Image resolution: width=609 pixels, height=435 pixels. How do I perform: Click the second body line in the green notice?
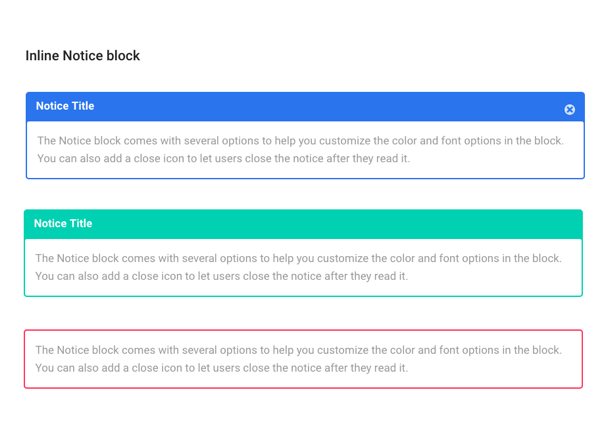click(x=221, y=276)
